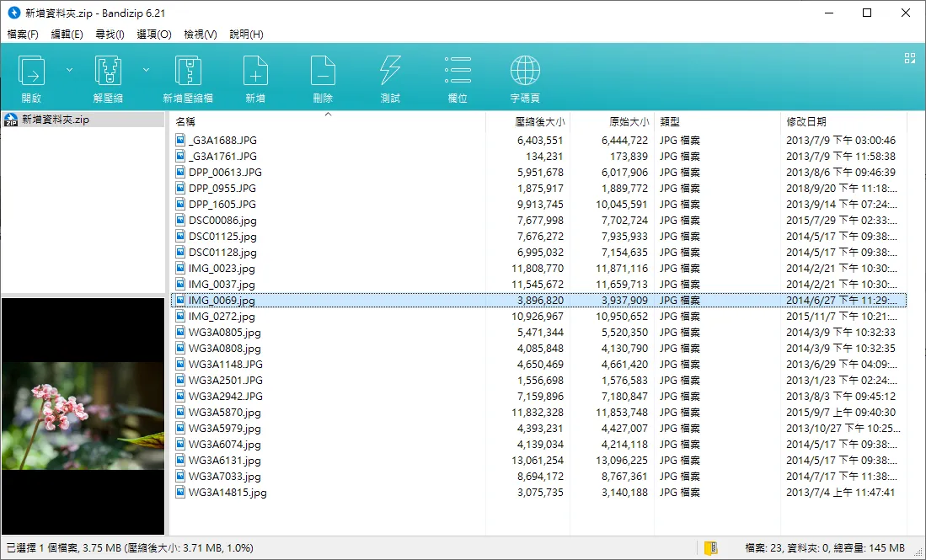The image size is (926, 560).
Task: Click the 開啟 (Open) toolbar icon
Action: [31, 71]
